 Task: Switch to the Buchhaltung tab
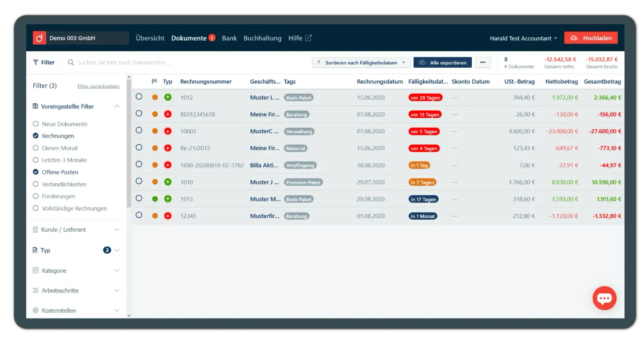[262, 38]
